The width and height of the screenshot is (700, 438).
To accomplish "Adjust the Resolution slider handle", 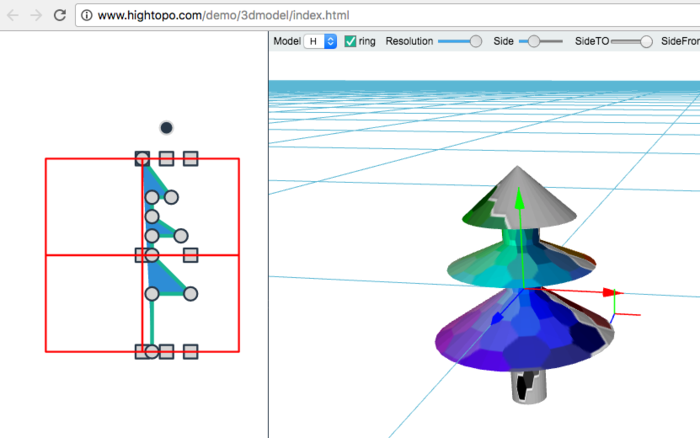I will point(476,41).
